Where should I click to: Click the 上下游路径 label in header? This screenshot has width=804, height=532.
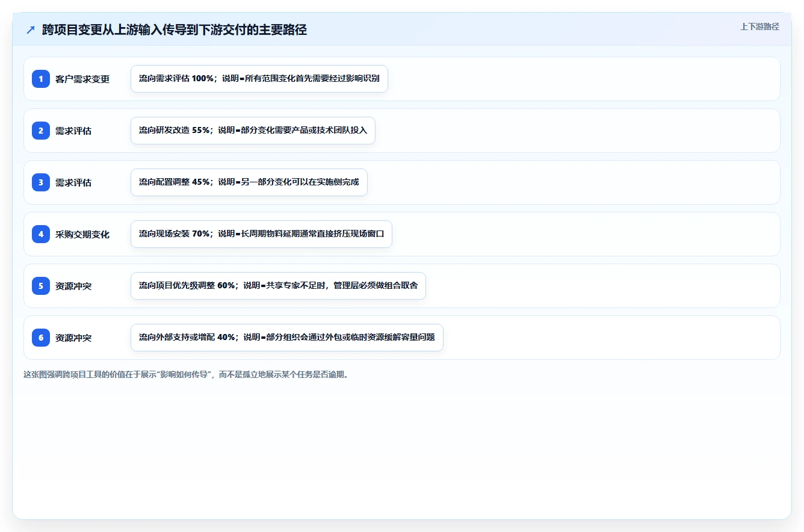pos(759,26)
